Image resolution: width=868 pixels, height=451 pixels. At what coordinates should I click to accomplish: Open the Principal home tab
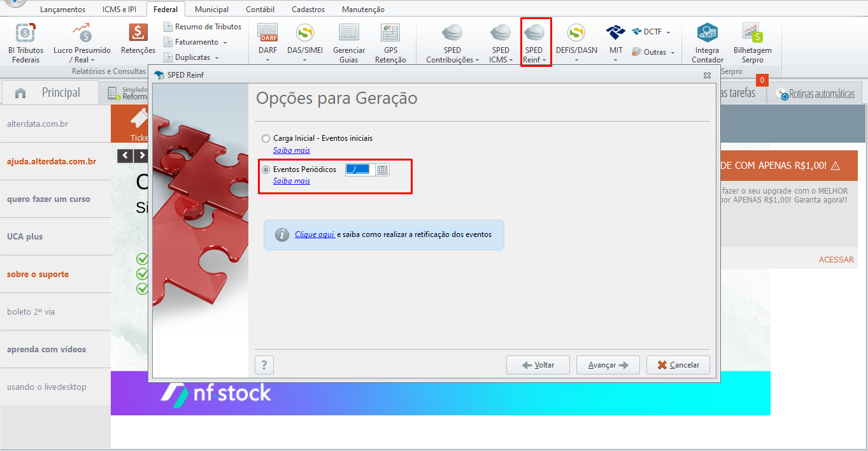[x=49, y=92]
